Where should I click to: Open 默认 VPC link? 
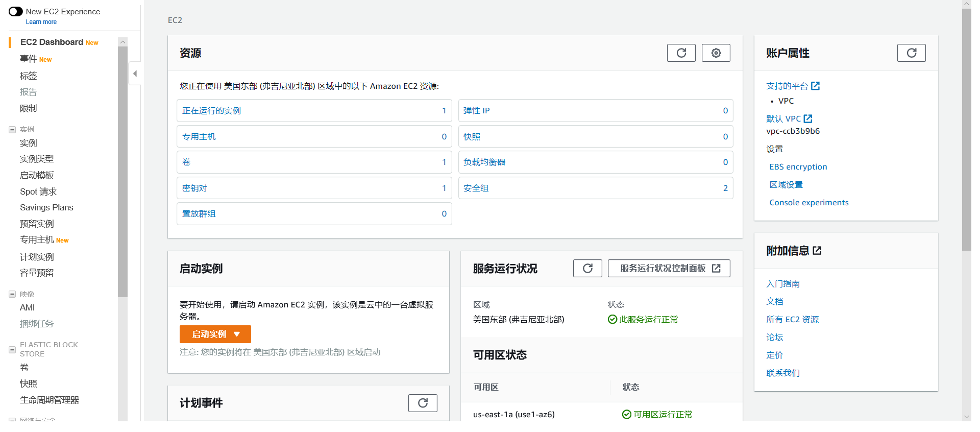pyautogui.click(x=783, y=118)
